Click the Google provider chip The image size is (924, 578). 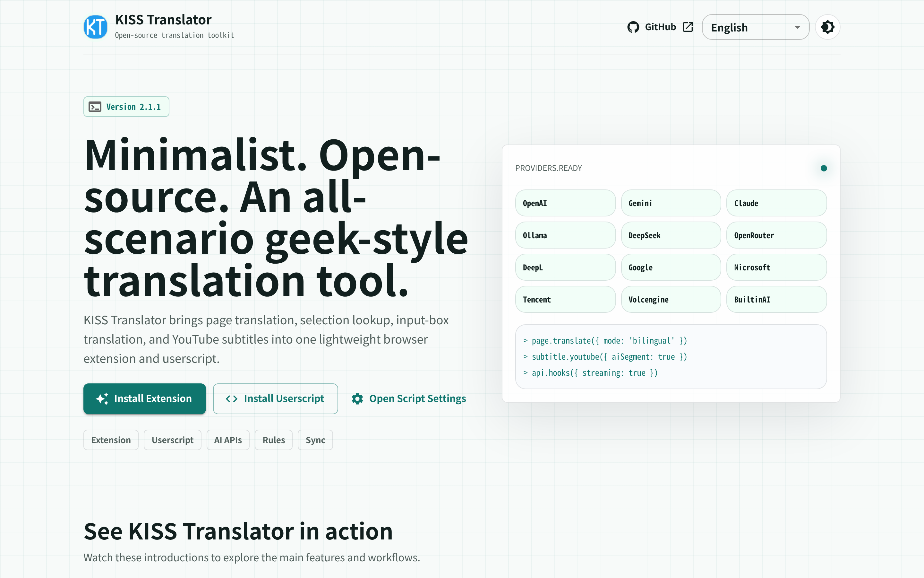point(671,267)
